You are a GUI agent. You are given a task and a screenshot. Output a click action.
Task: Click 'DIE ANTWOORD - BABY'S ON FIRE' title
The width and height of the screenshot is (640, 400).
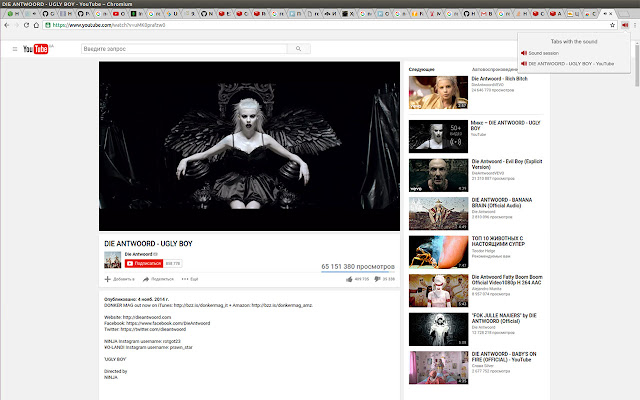[x=504, y=357]
